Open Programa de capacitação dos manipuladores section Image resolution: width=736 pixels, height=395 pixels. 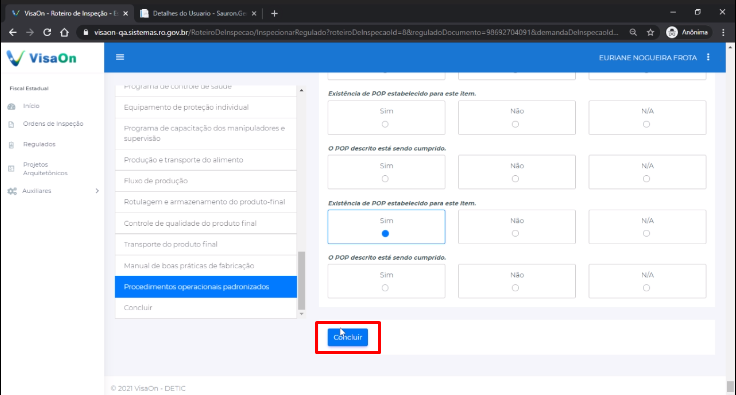[206, 134]
